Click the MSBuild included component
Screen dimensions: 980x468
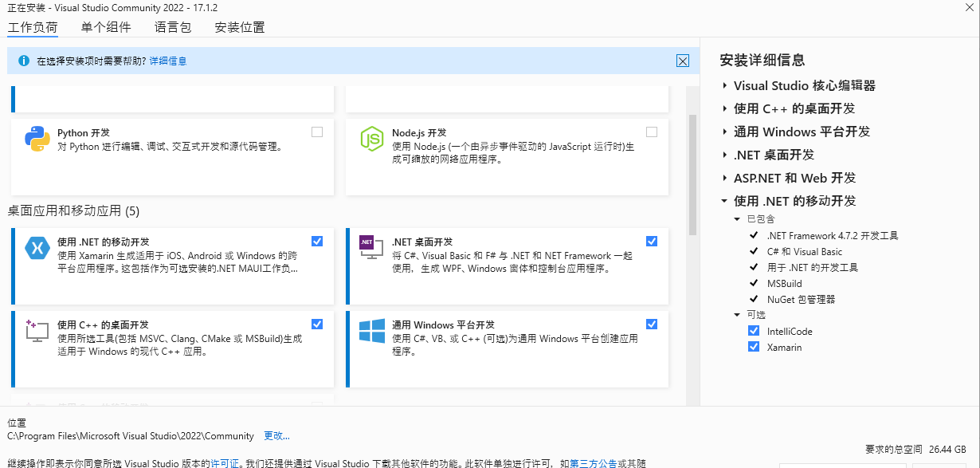[x=785, y=283]
